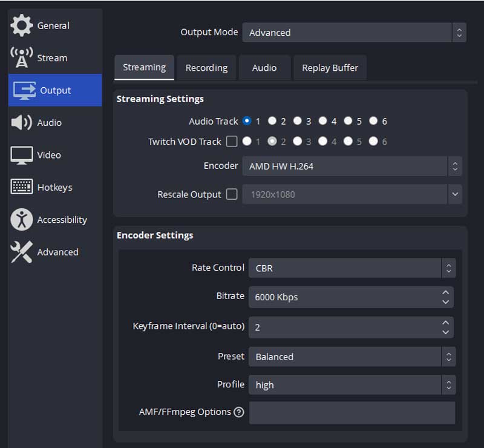The image size is (484, 448).
Task: Click the AMF/FFmpeg Options text field
Action: coord(352,413)
